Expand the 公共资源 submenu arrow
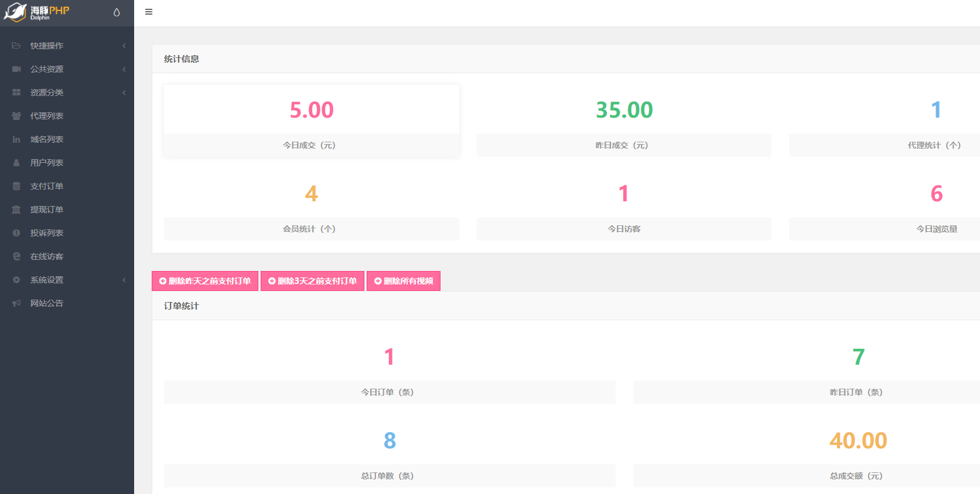Viewport: 980px width, 494px height. click(x=124, y=69)
